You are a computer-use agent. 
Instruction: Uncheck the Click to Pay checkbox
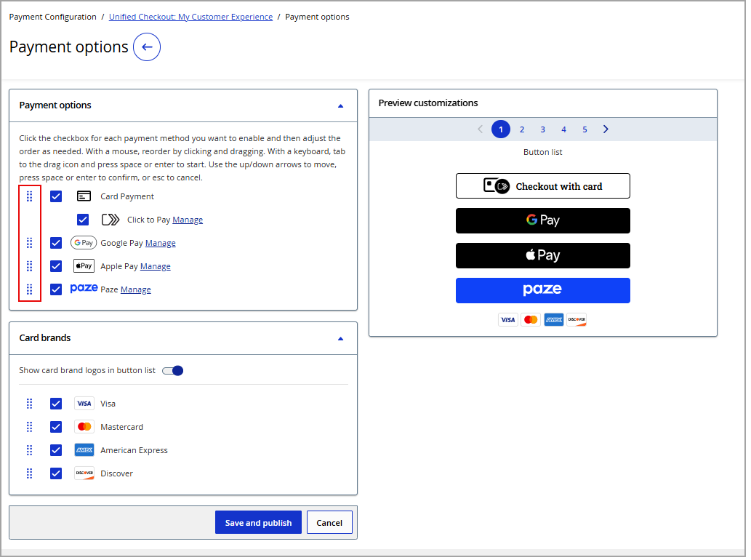tap(84, 220)
